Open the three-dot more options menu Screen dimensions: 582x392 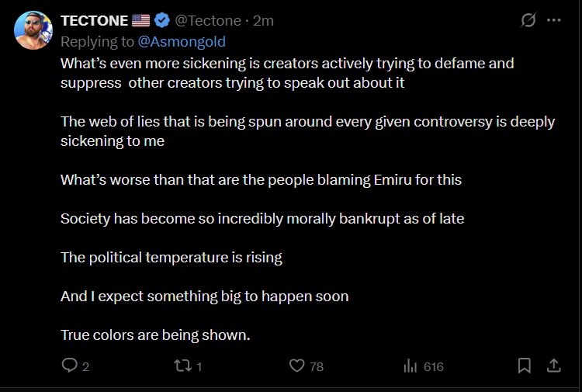553,21
